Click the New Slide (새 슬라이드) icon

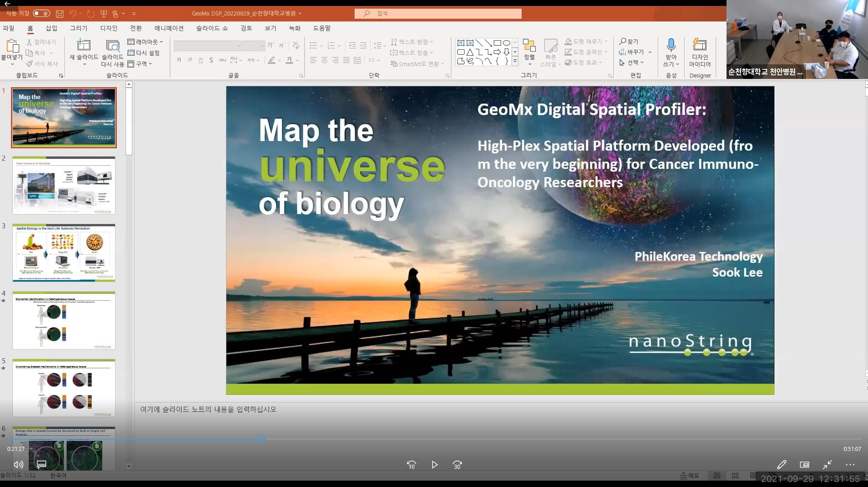pyautogui.click(x=84, y=45)
